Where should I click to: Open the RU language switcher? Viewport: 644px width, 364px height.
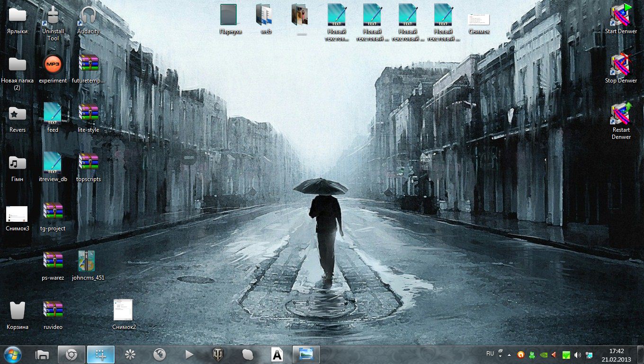[490, 354]
